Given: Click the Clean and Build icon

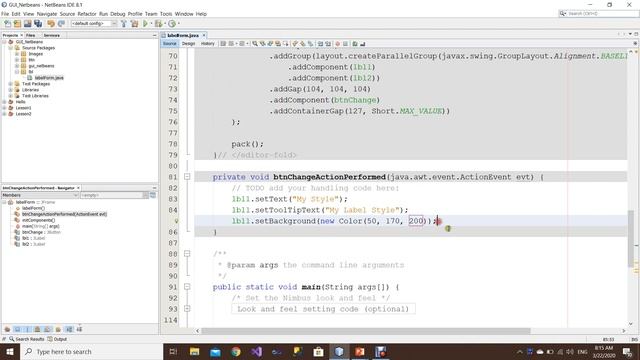Looking at the screenshot, I should point(134,24).
